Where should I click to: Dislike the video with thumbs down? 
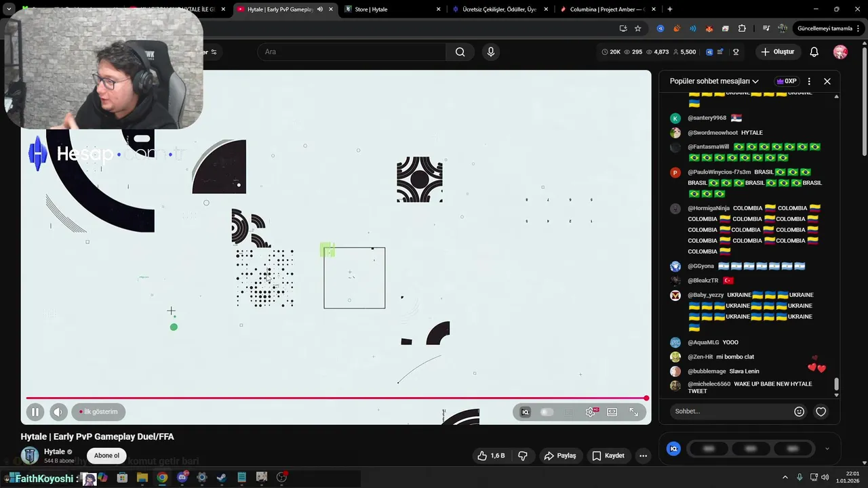point(523,455)
